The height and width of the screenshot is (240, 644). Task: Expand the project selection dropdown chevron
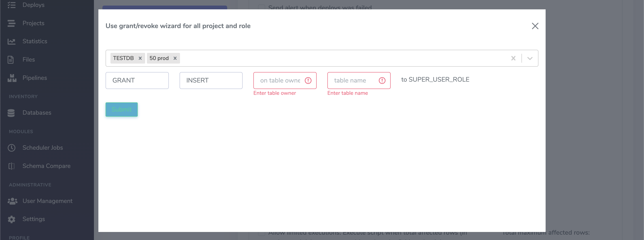(530, 58)
